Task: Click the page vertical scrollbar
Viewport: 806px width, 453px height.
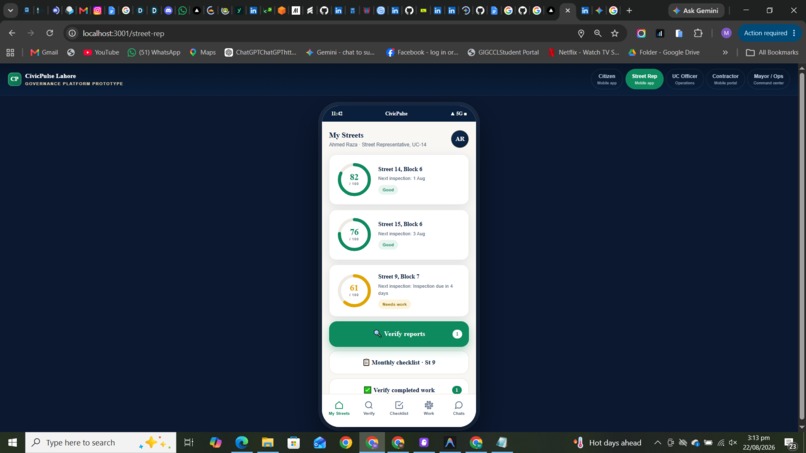Action: (x=801, y=248)
